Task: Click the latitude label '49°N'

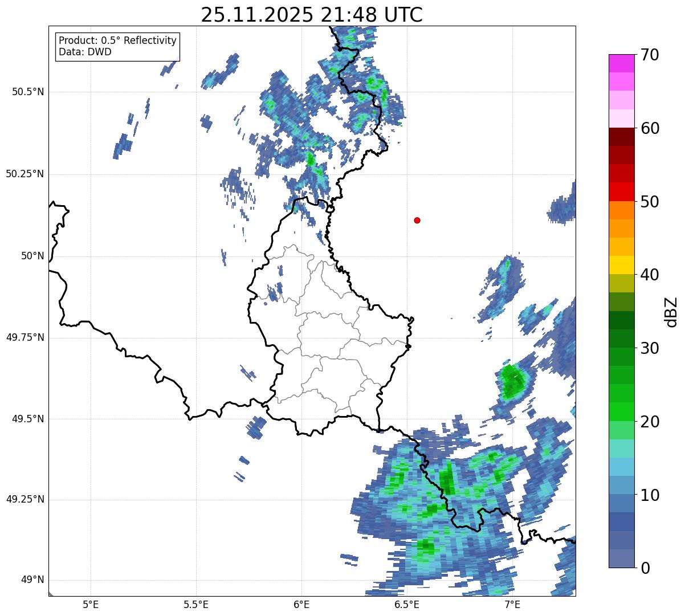Action: pos(32,580)
